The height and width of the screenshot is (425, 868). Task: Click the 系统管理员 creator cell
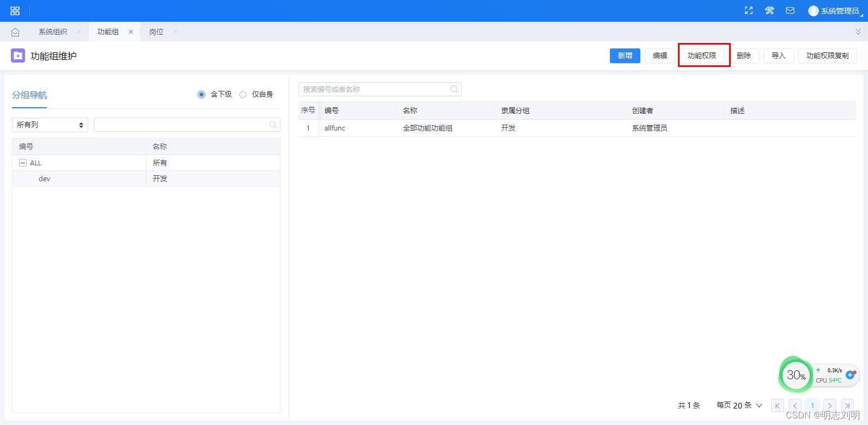click(x=650, y=128)
